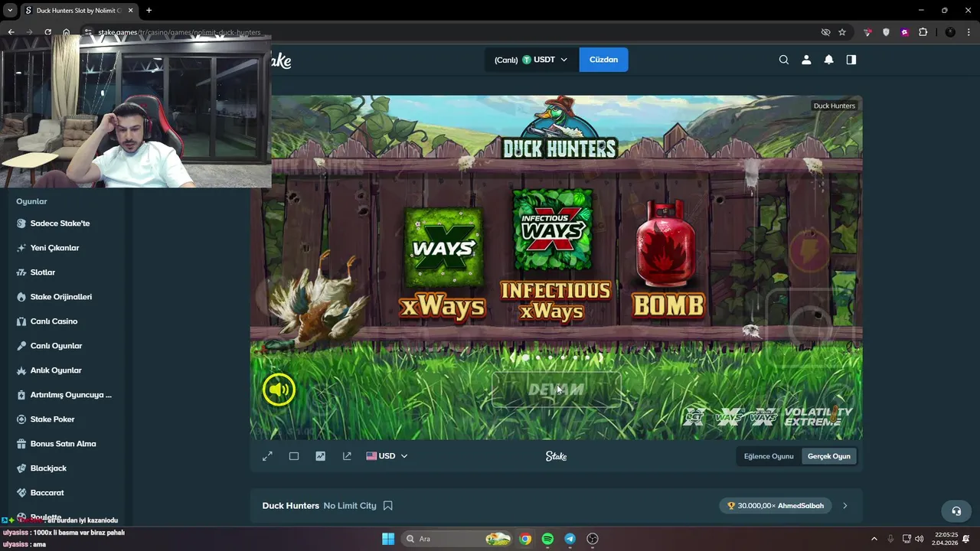The image size is (980, 551).
Task: Open live stats chart icon
Action: 320,456
